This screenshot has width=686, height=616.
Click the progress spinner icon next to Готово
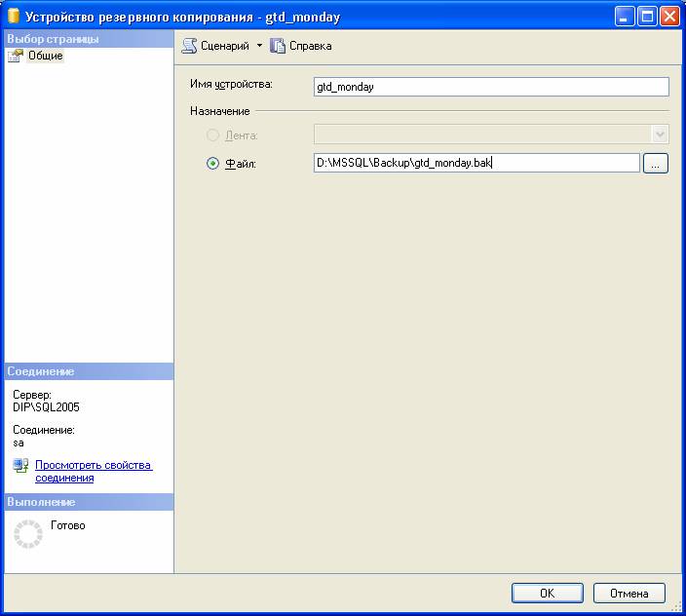28,533
